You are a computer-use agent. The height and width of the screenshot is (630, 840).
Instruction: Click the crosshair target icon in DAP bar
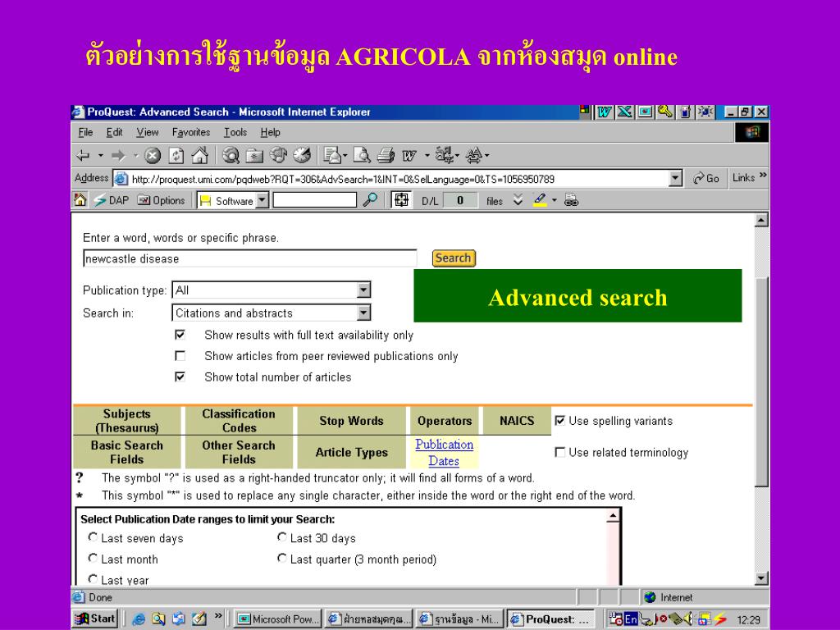pyautogui.click(x=400, y=200)
